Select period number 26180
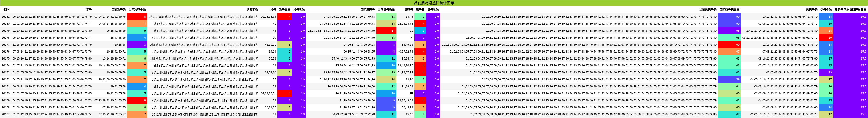The image size is (868, 118). 6,24
